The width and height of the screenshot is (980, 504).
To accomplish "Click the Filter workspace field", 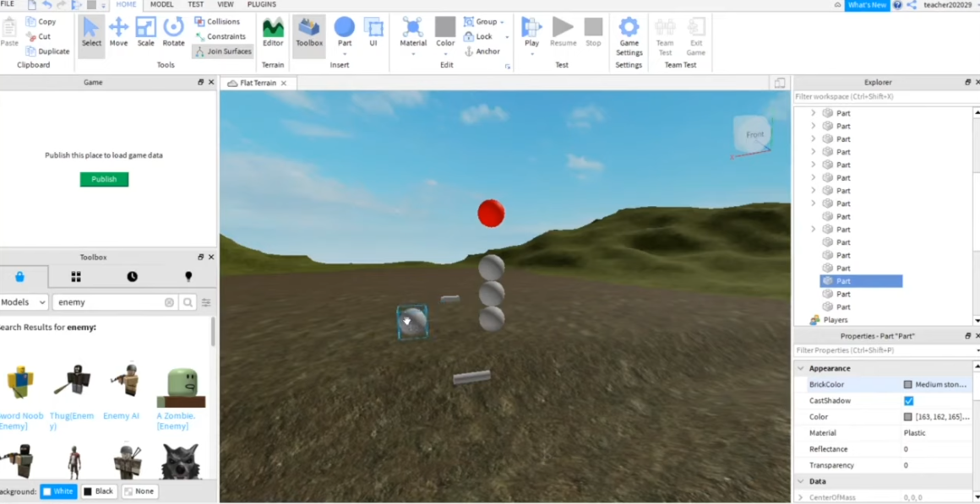I will tap(883, 97).
